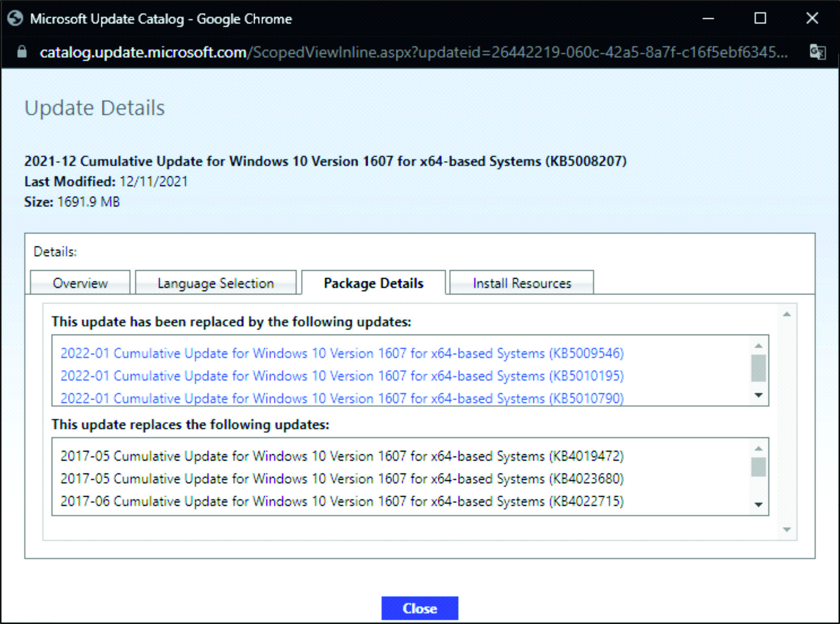Click the address bar URL
This screenshot has width=840, height=624.
coord(414,52)
